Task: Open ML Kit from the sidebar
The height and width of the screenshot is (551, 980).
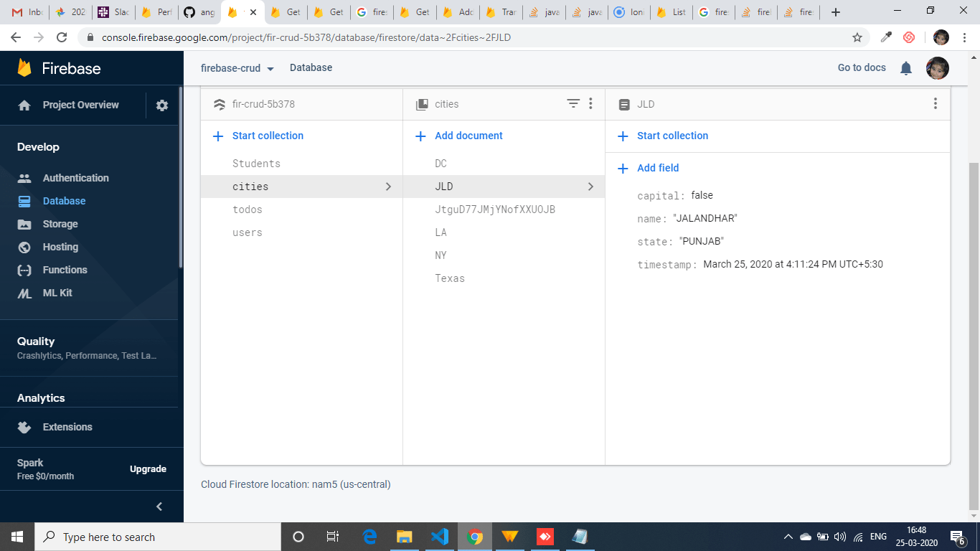Action: coord(56,292)
